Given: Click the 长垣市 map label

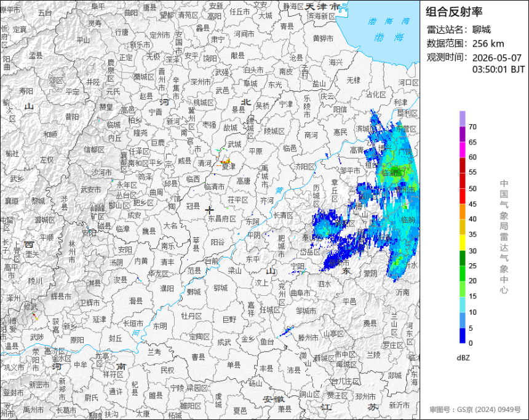Looking at the screenshot, I should pos(133,323).
